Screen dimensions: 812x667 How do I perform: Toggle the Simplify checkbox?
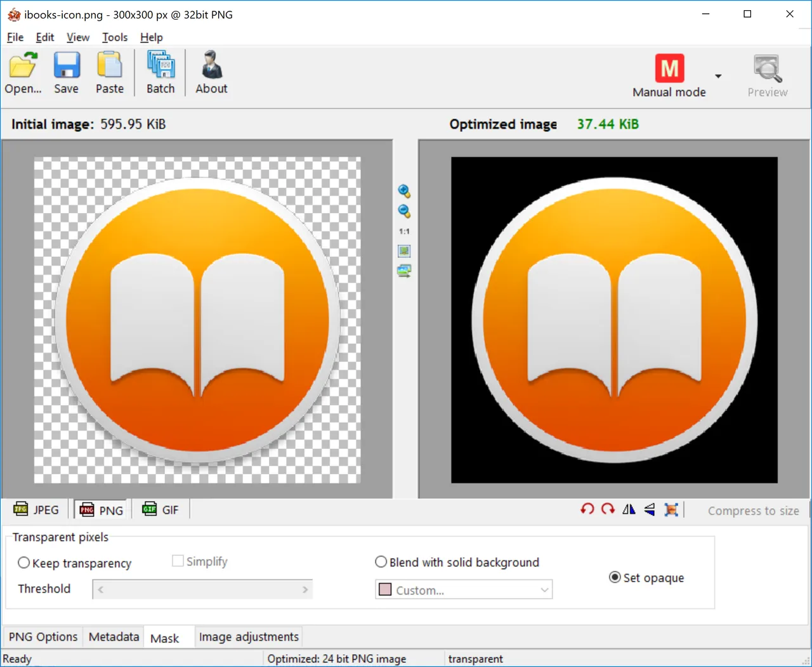178,561
